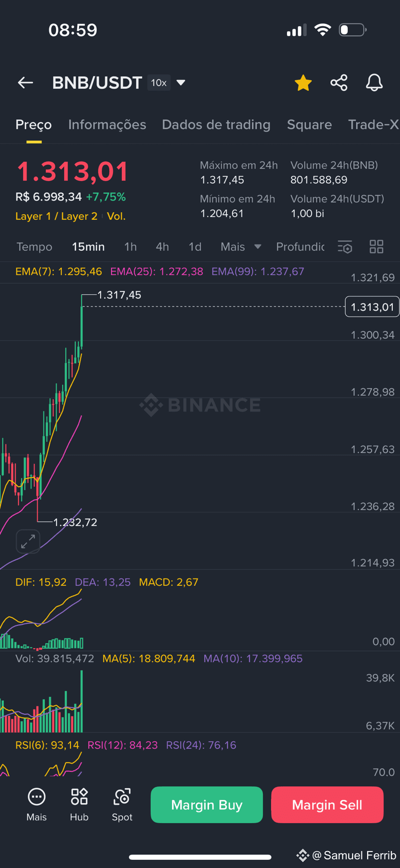Viewport: 400px width, 868px height.
Task: Open chart indicator settings icon
Action: coord(345,247)
